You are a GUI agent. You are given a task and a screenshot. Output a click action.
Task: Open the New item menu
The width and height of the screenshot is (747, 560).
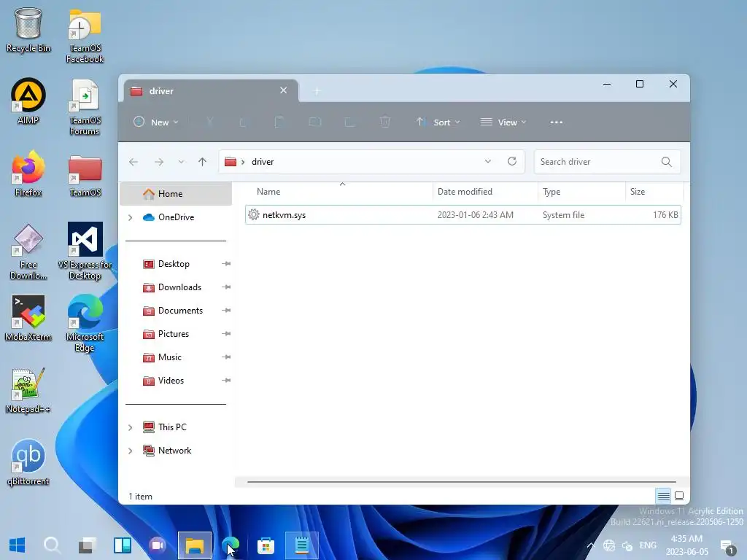coord(156,122)
